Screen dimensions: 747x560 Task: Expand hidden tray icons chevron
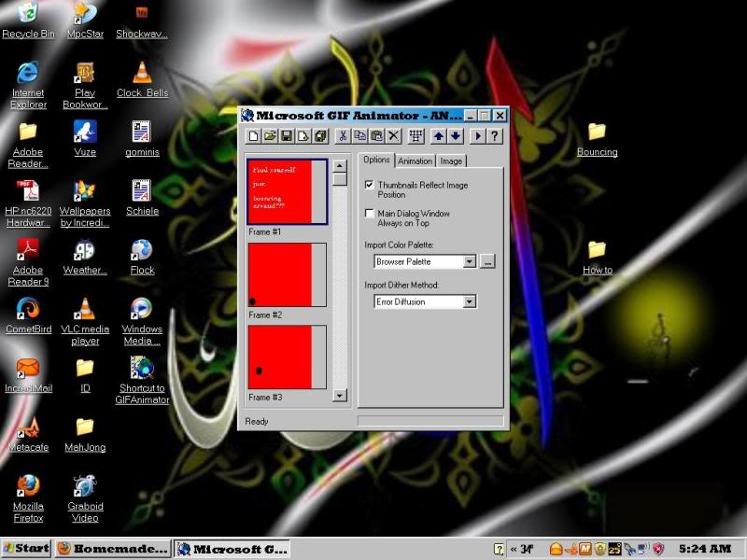click(514, 549)
